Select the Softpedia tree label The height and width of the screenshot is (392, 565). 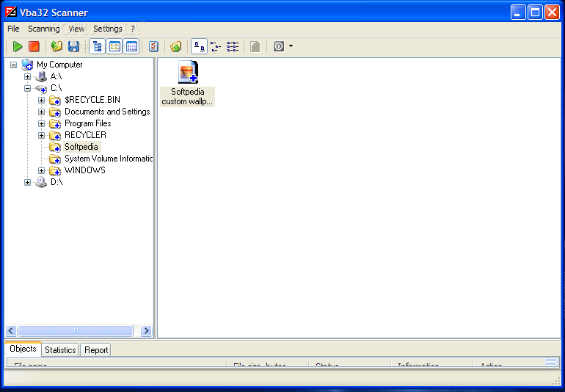(x=81, y=147)
